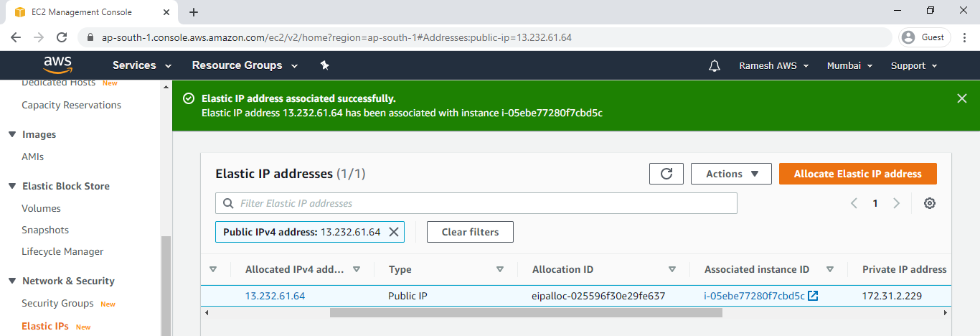Screen dimensions: 980x336
Task: Click page number 1 in pagination
Action: pyautogui.click(x=875, y=203)
